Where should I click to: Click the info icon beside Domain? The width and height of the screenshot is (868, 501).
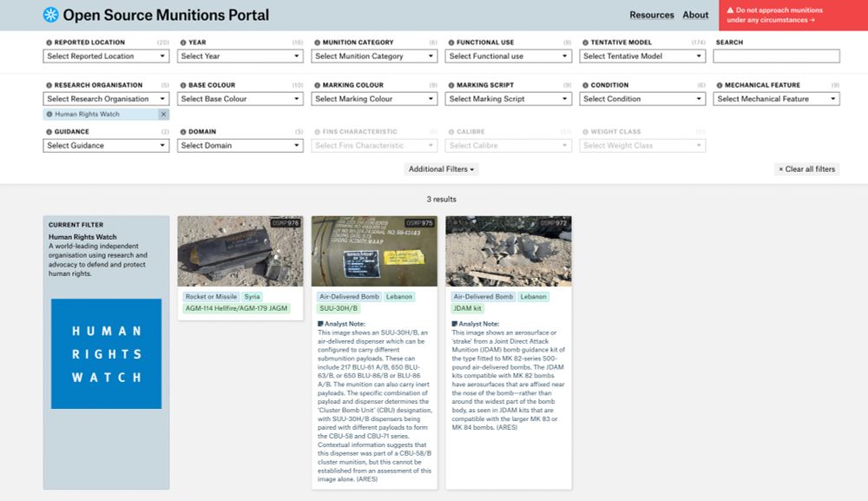point(182,132)
